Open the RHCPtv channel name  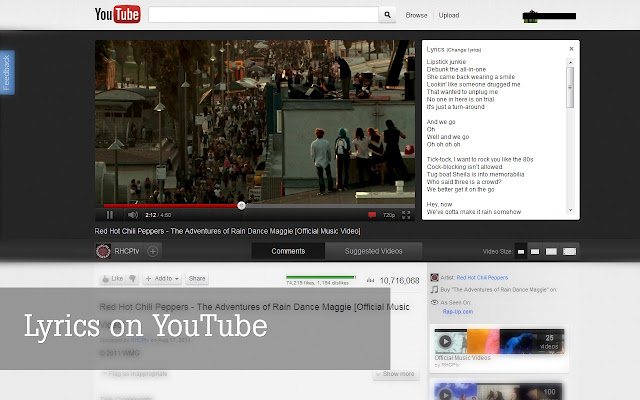click(127, 251)
